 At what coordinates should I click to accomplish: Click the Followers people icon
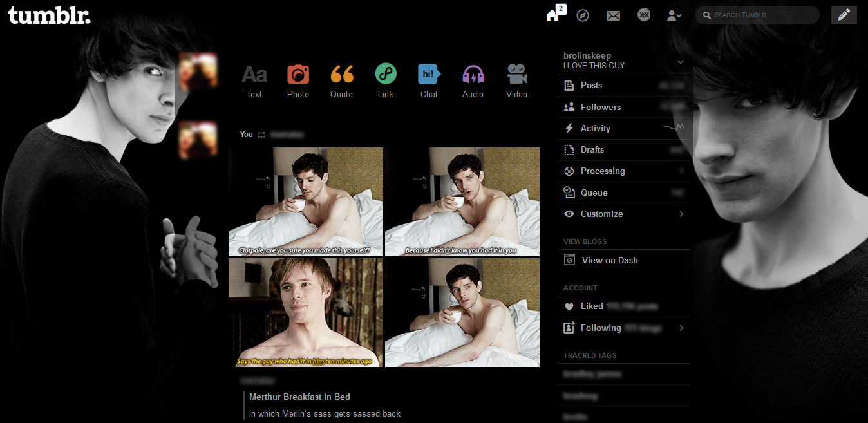pos(569,107)
